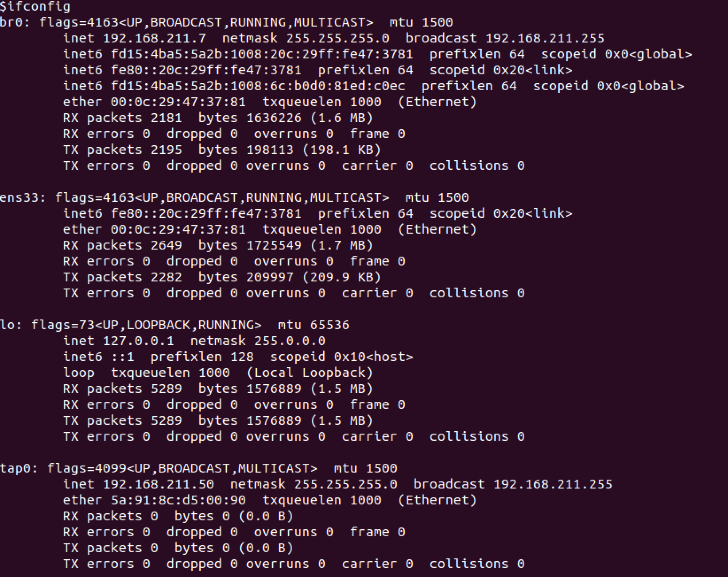Click the ifconfig command text
Image resolution: width=728 pixels, height=577 pixels.
click(38, 6)
